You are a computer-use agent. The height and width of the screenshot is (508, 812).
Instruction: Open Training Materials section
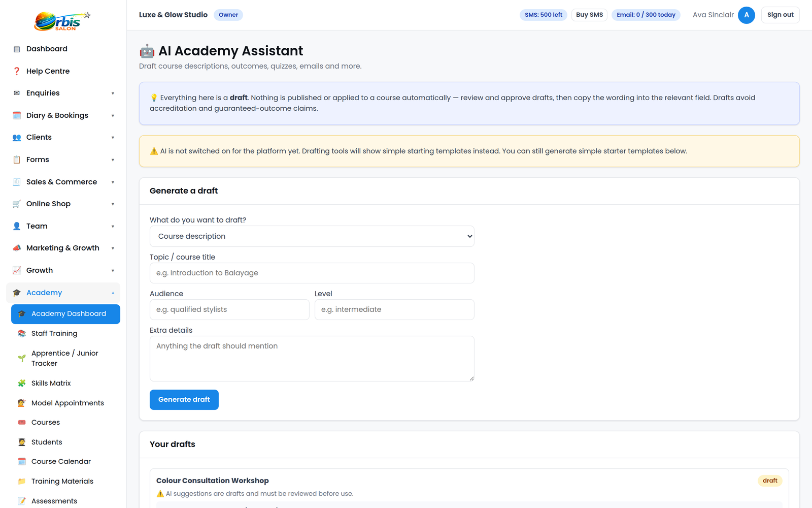(x=65, y=481)
